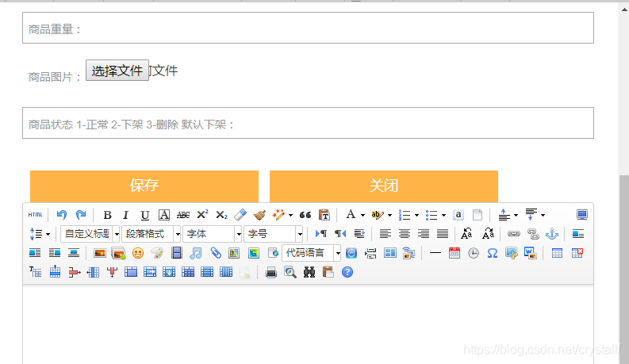Click the unlink icon
This screenshot has width=629, height=364.
coord(533,234)
